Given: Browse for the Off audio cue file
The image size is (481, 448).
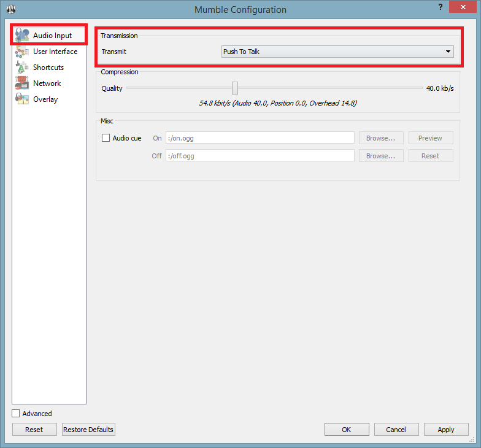Looking at the screenshot, I should [381, 156].
